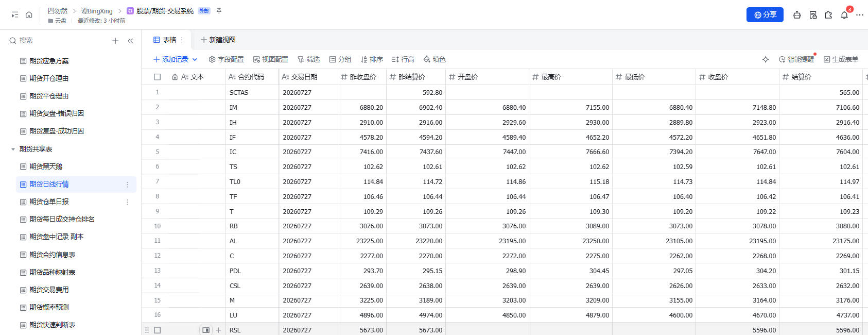The image size is (868, 335).
Task: Open the puzzle-piece plugins icon
Action: (x=828, y=15)
